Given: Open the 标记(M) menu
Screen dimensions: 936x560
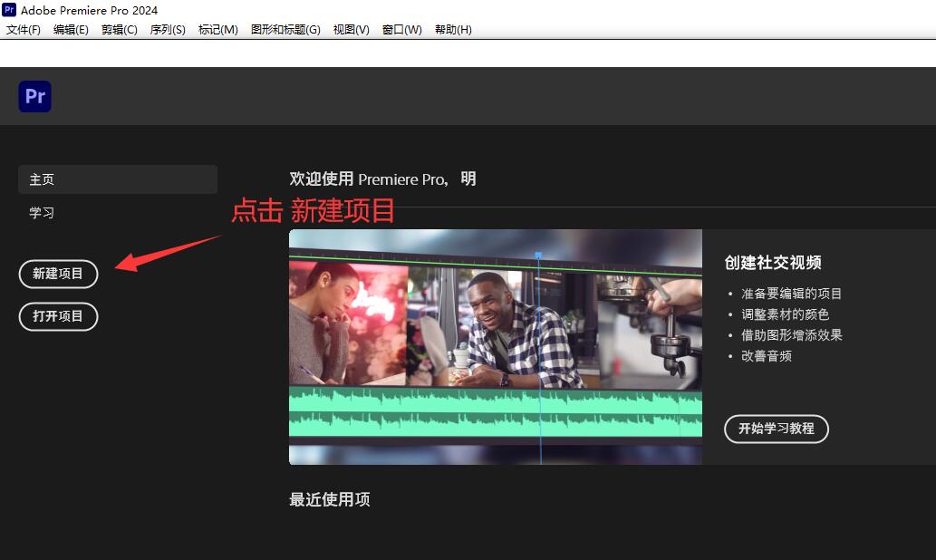Looking at the screenshot, I should pos(217,29).
